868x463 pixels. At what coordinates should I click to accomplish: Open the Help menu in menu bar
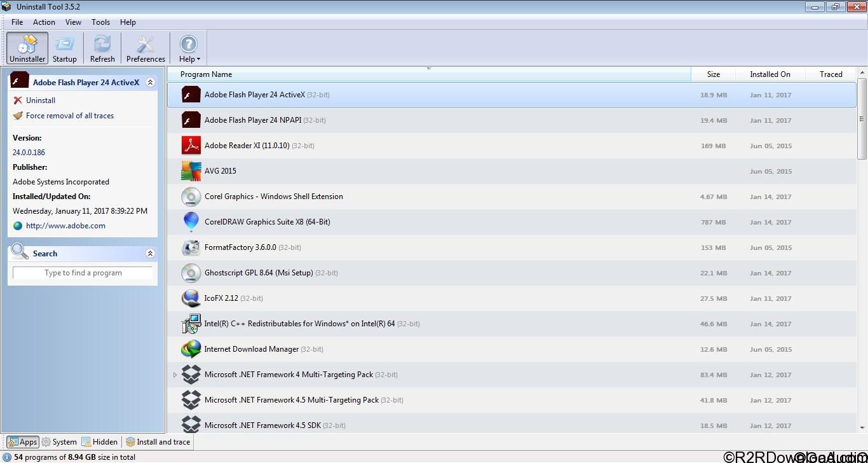point(128,22)
